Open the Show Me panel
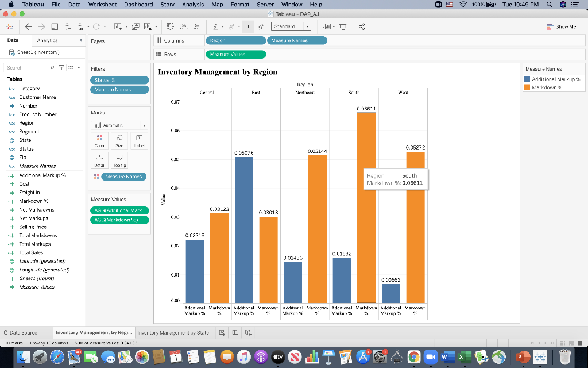This screenshot has height=368, width=588. click(x=562, y=26)
